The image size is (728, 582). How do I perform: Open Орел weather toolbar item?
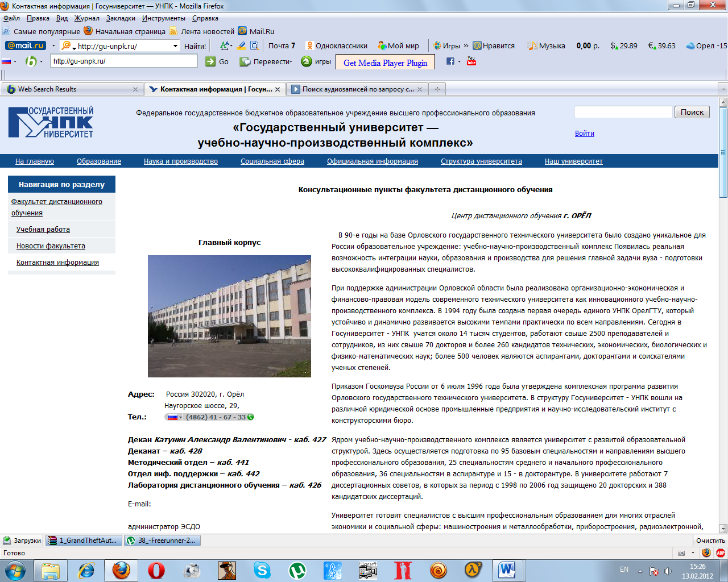click(x=706, y=45)
